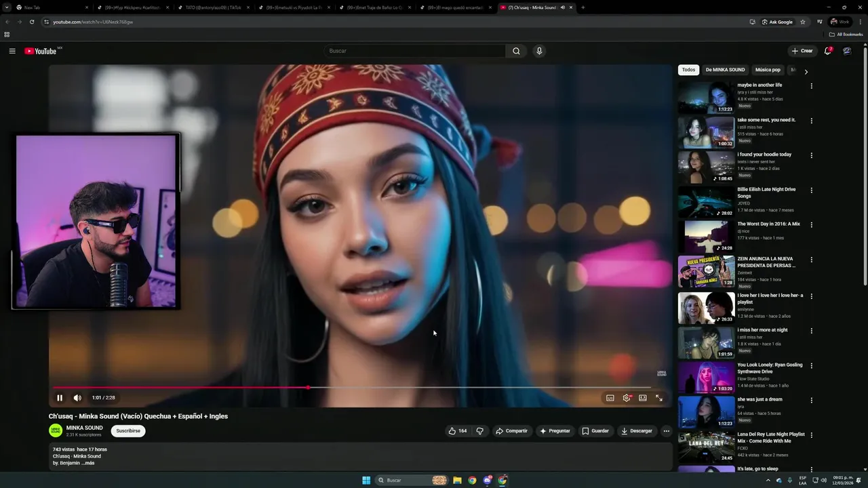Image resolution: width=868 pixels, height=488 pixels.
Task: Switch to theater mode
Action: (x=643, y=398)
